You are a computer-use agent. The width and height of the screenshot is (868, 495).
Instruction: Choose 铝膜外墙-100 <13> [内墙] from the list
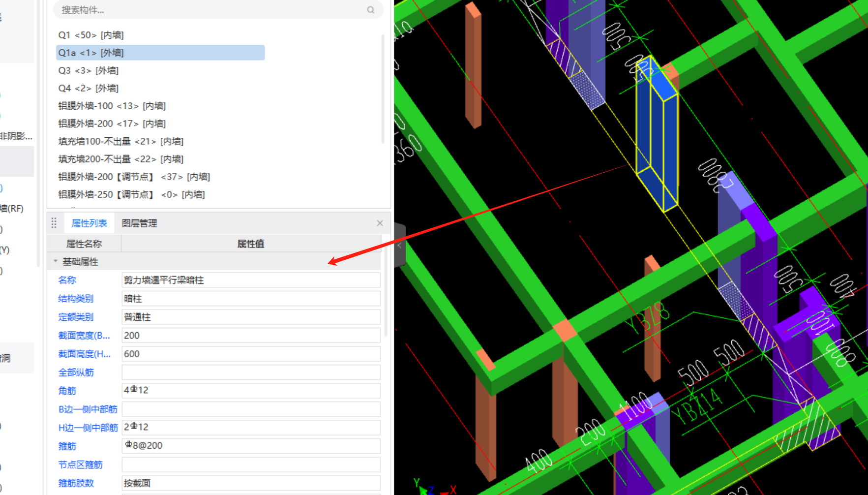coord(112,106)
